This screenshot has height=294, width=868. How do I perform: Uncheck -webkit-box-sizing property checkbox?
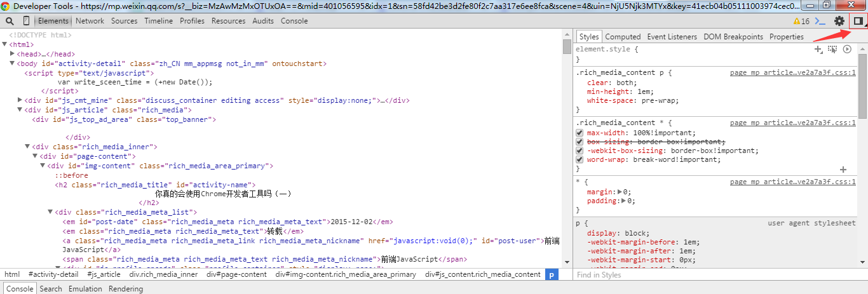point(580,150)
